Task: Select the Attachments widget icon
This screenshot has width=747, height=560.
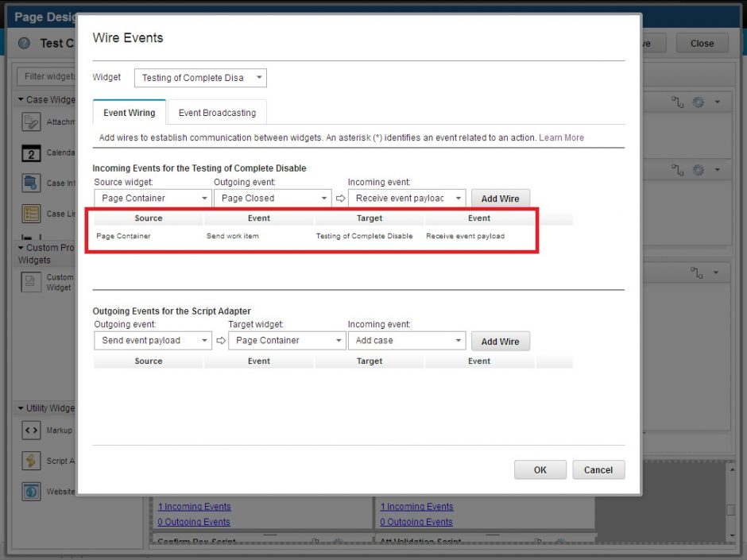Action: 30,123
